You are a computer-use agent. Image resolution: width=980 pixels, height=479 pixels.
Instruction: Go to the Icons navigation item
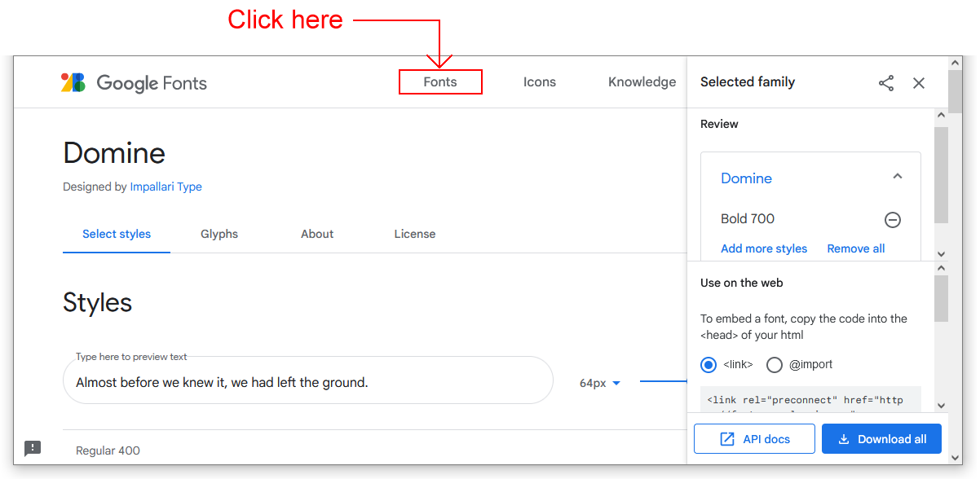tap(540, 82)
